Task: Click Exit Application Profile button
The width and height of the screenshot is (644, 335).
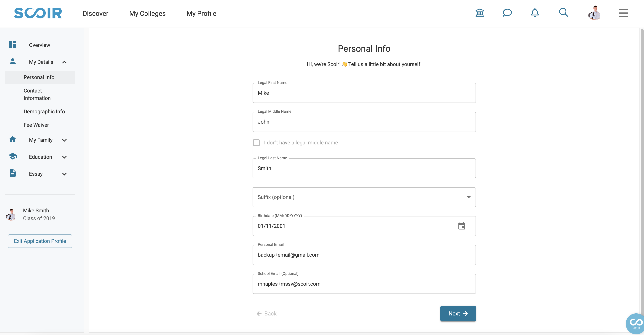Action: pos(40,241)
